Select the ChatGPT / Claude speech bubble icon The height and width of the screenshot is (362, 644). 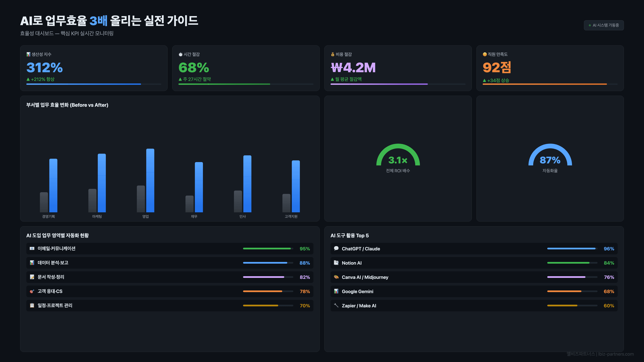click(336, 249)
